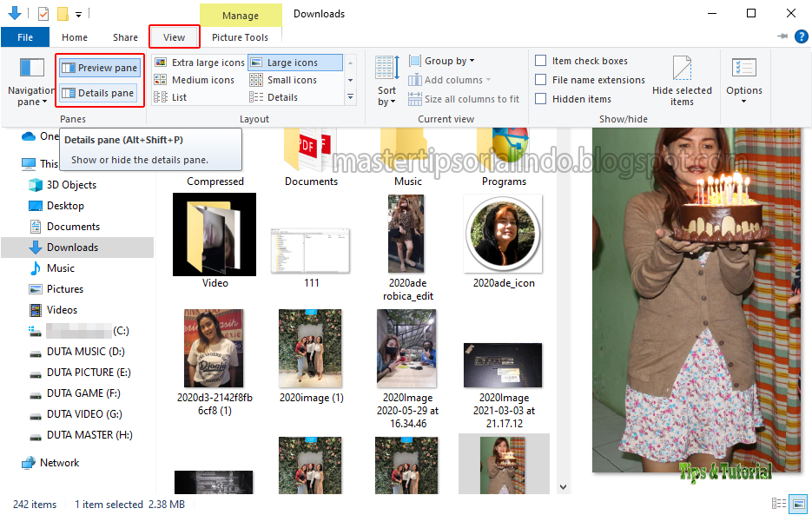Click Hide selected items
Viewport: 812px width, 515px height.
[682, 84]
